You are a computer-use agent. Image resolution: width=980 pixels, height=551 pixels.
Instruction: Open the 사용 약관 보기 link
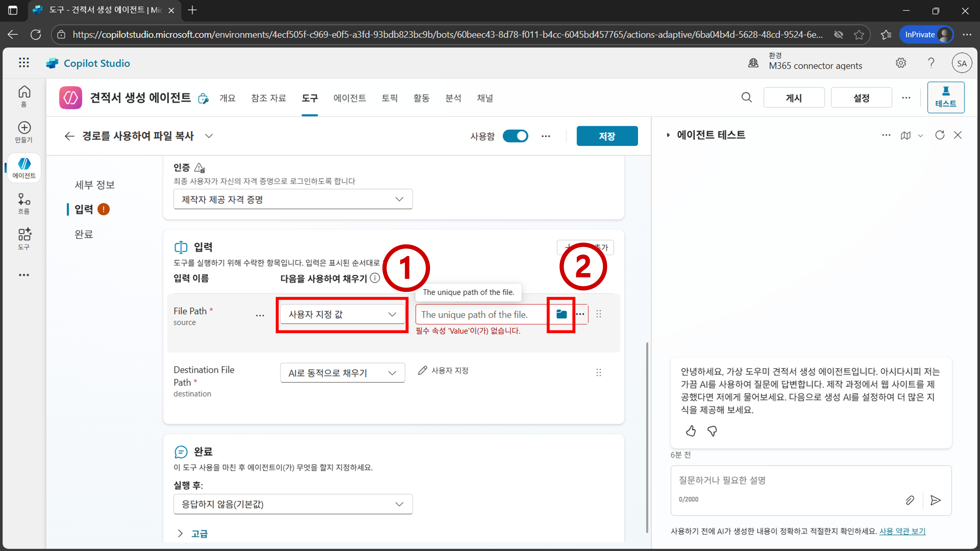[x=902, y=531]
